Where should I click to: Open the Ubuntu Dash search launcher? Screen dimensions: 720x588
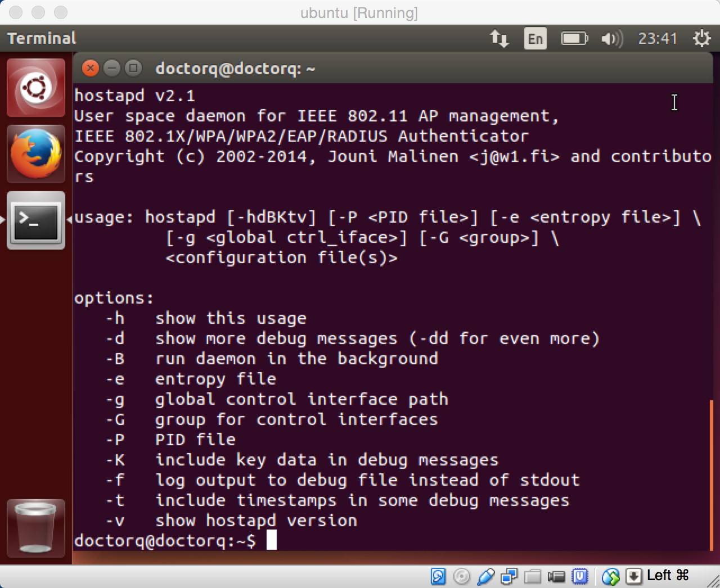[36, 88]
